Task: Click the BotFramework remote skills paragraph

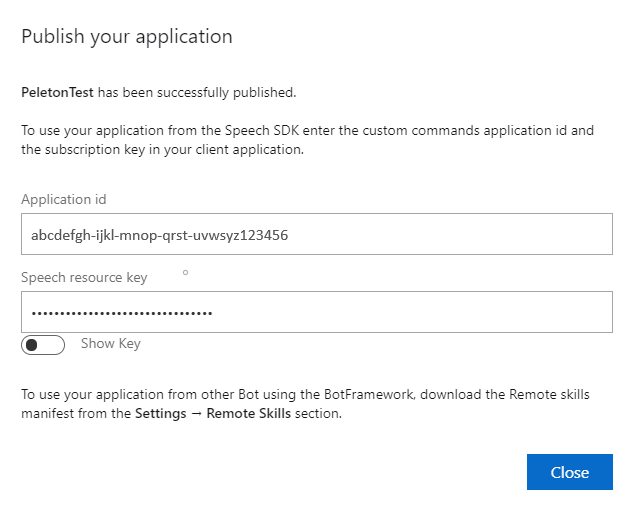Action: 305,404
